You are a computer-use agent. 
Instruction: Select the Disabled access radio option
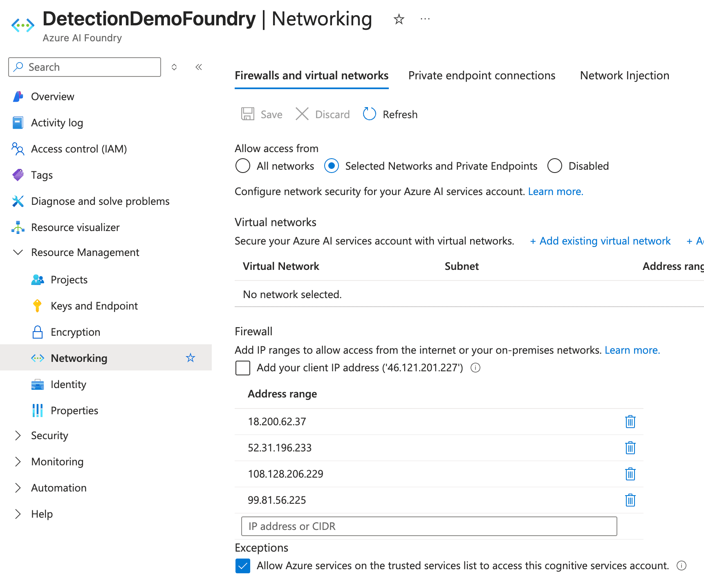click(x=555, y=166)
